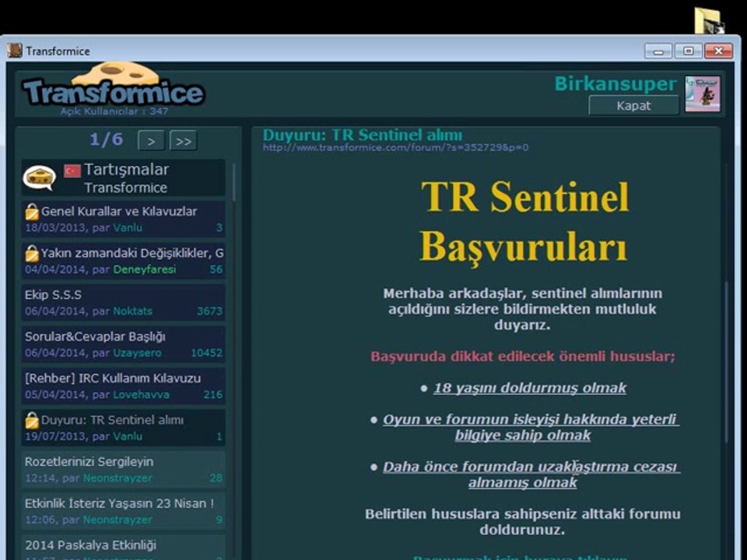Image resolution: width=747 pixels, height=560 pixels.
Task: Click the Transformice window title icon
Action: (15, 51)
